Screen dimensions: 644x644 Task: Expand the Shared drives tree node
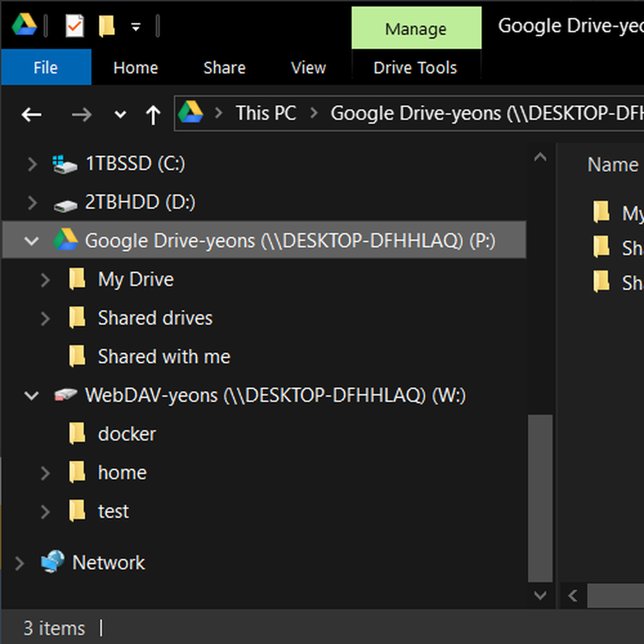pyautogui.click(x=45, y=318)
